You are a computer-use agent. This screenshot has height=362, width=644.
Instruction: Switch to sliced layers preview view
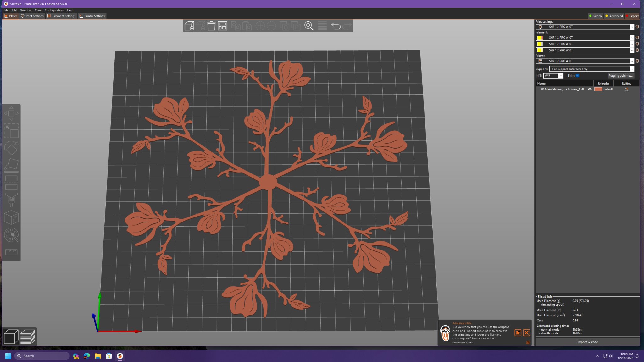[28, 337]
